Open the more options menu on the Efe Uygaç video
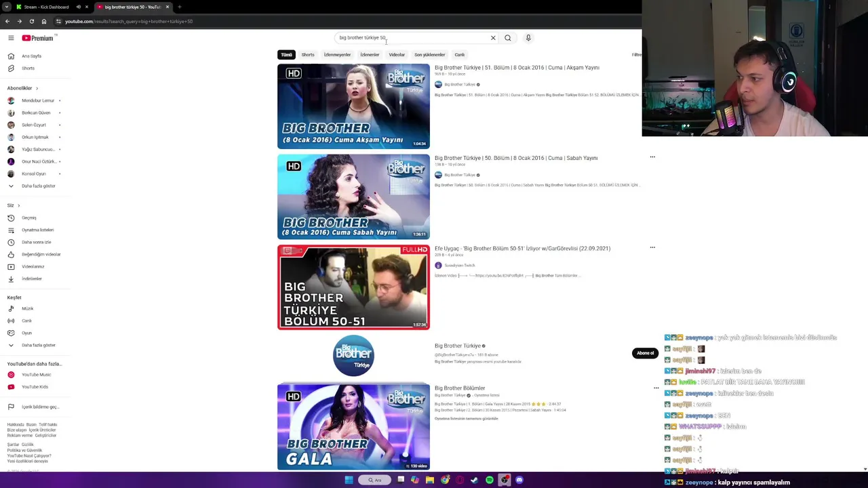This screenshot has width=868, height=488. [x=652, y=247]
